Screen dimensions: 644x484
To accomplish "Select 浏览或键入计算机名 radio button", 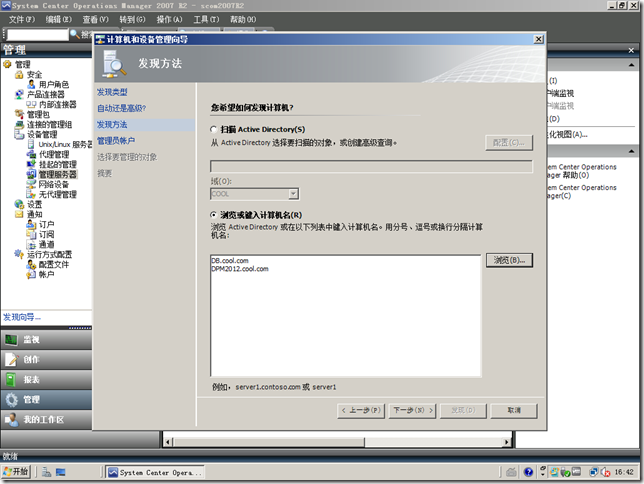I will 213,215.
